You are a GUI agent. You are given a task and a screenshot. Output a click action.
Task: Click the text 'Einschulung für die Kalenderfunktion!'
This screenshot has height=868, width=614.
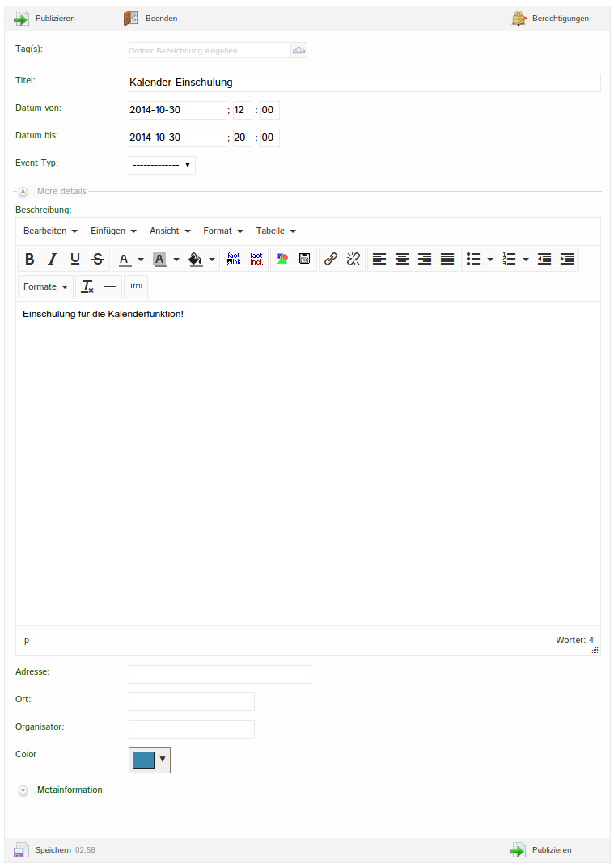[103, 314]
